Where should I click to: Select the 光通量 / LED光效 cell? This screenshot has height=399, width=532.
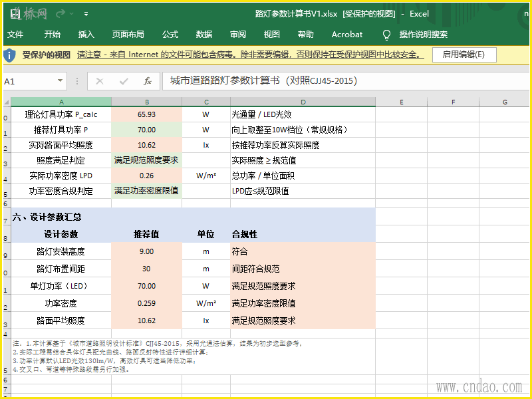pos(303,114)
